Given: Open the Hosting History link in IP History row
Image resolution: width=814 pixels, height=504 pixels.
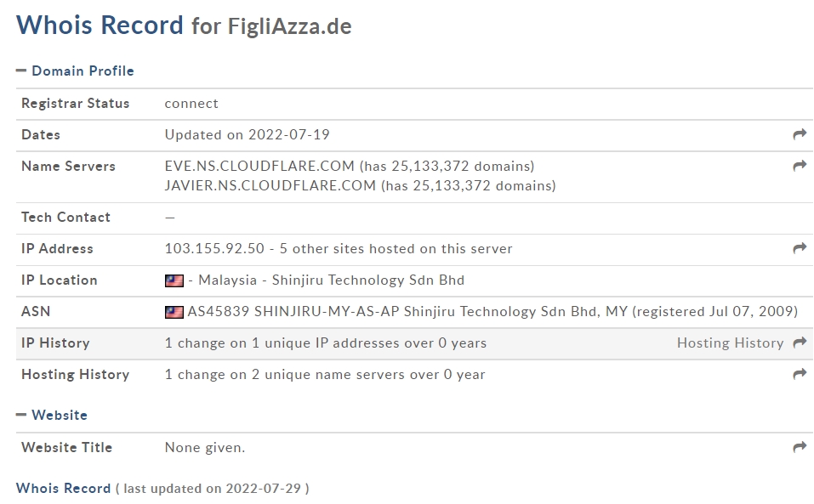Looking at the screenshot, I should [730, 343].
